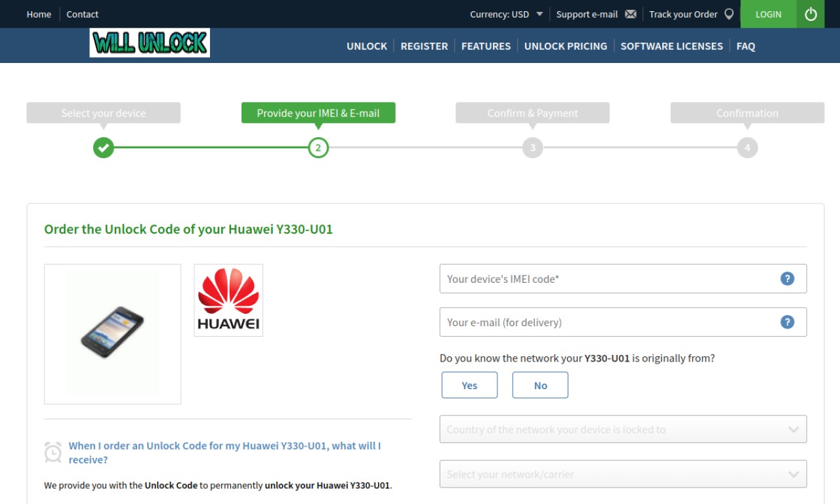Open the Currency: USD dropdown
Viewport: 840px width, 504px height.
pos(507,14)
